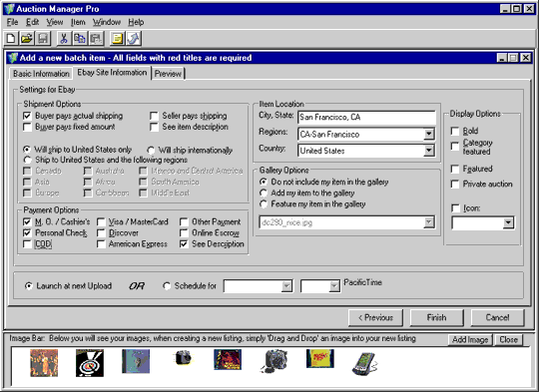Select the dark red poster thumbnail

[228, 359]
